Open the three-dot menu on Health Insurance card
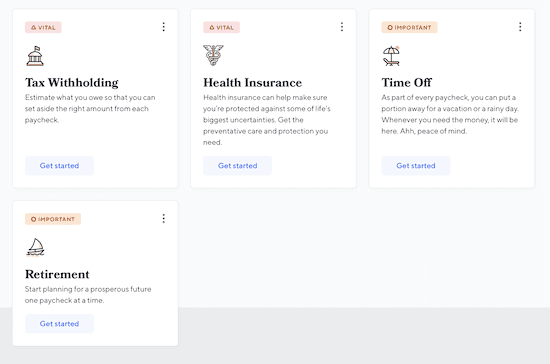This screenshot has height=364, width=550. (x=342, y=27)
